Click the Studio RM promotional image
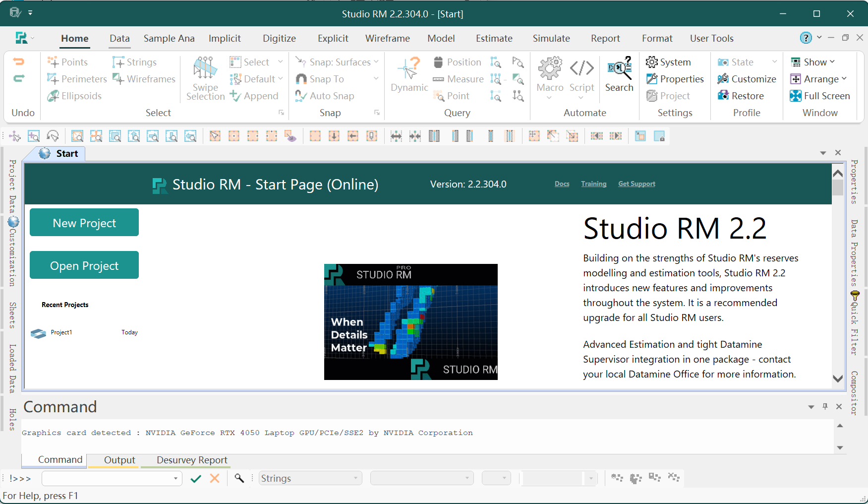Image resolution: width=868 pixels, height=504 pixels. click(411, 322)
